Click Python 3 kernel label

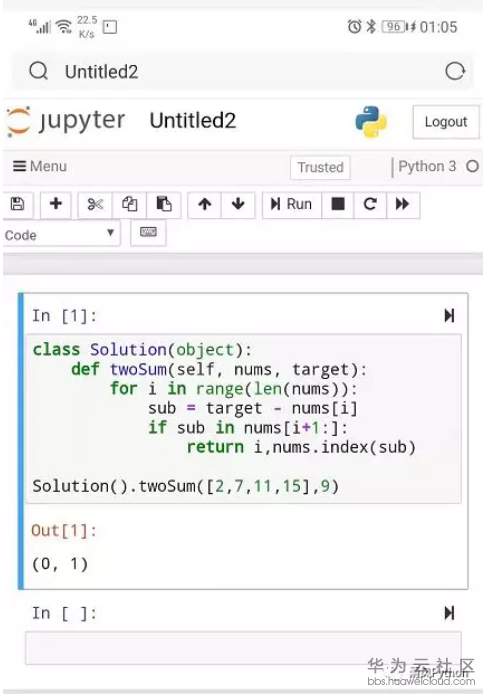click(427, 166)
